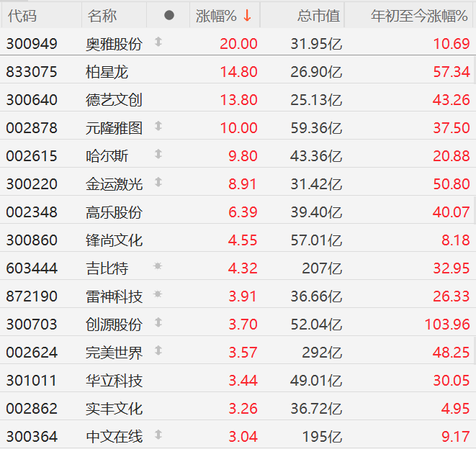Screen dimensions: 476x449
Task: Open the stock name 锋尚文化
Action: tap(114, 240)
